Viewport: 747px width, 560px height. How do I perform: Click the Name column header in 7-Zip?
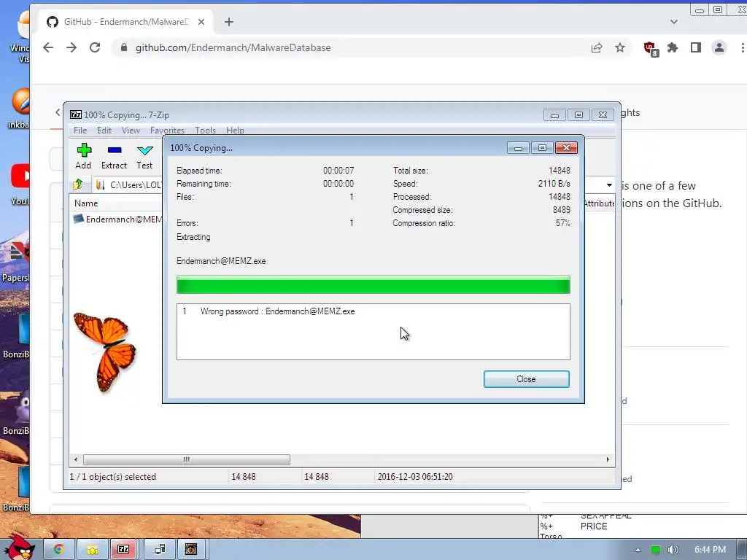[x=86, y=203]
